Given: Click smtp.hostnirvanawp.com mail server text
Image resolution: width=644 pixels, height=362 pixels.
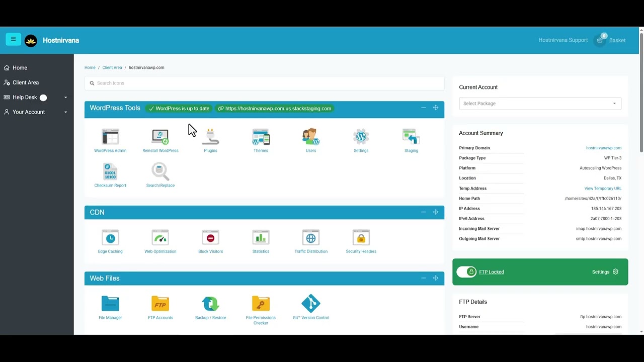Looking at the screenshot, I should point(599,239).
